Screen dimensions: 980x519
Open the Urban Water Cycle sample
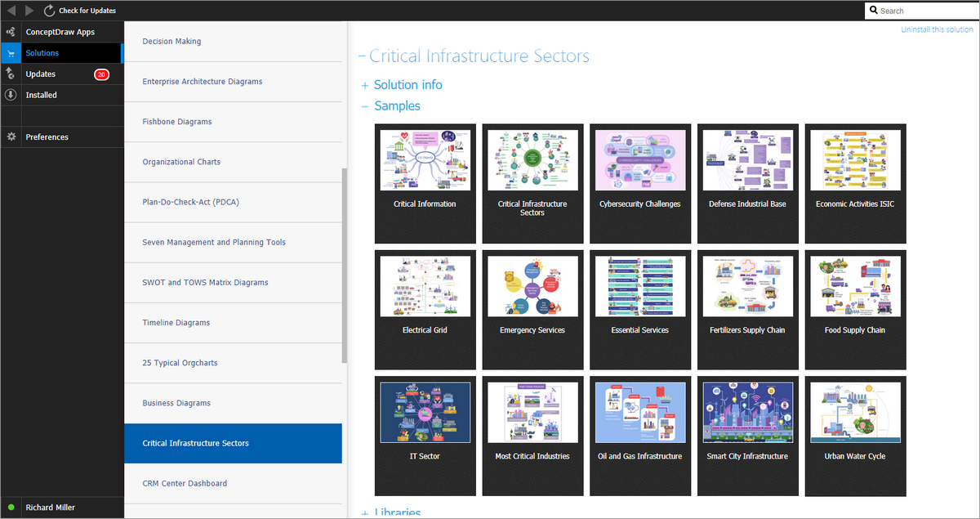click(855, 436)
